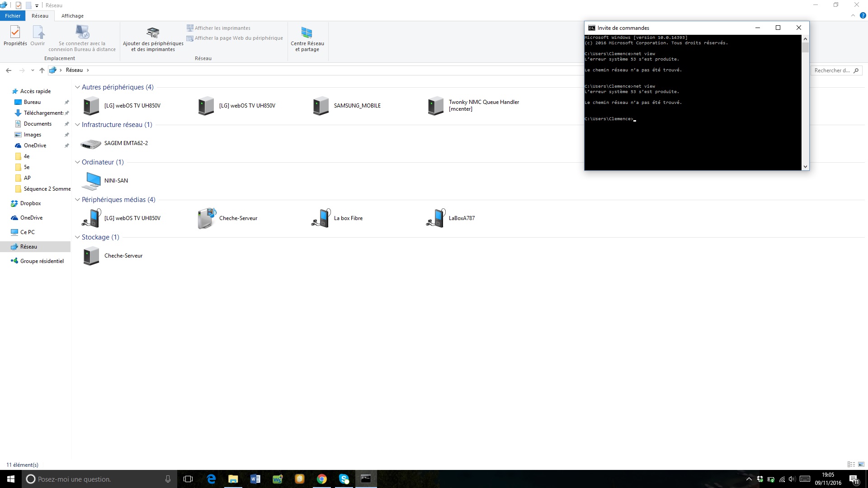Open the Fichier menu tab
This screenshot has height=488, width=868.
point(13,16)
